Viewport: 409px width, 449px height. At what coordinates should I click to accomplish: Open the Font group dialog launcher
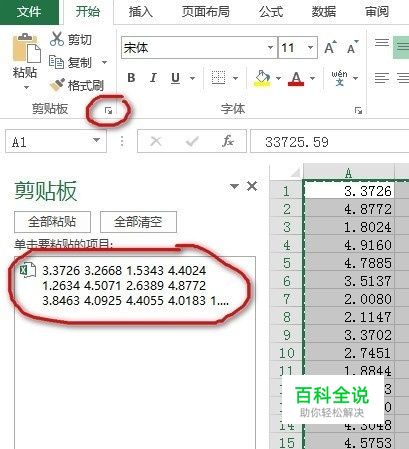click(358, 110)
